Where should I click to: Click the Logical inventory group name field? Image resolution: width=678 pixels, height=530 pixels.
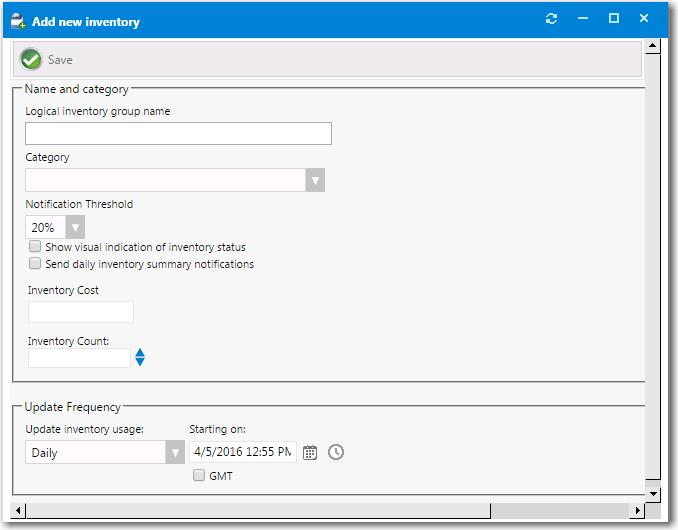[x=179, y=134]
